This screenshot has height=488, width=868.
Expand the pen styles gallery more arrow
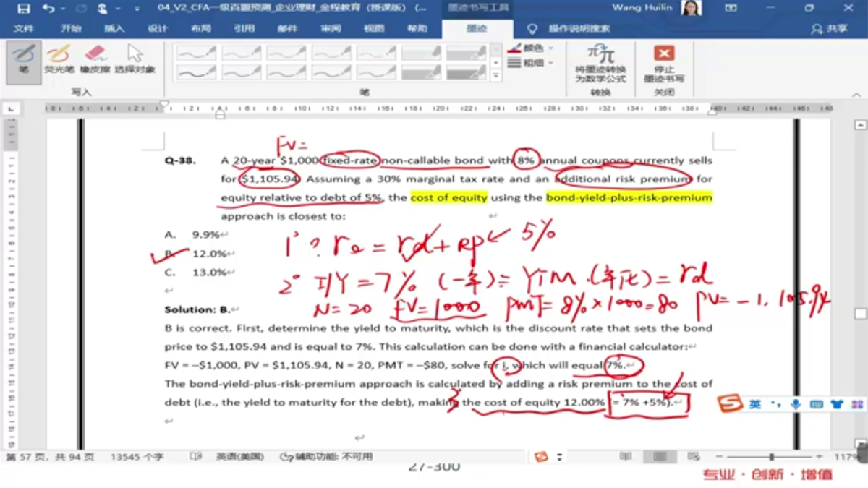coord(495,75)
